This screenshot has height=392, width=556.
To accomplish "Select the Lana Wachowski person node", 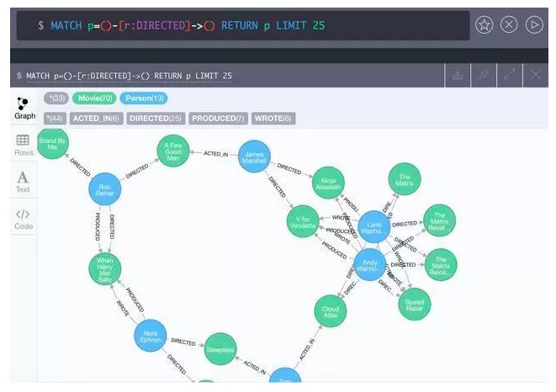I will [x=374, y=227].
